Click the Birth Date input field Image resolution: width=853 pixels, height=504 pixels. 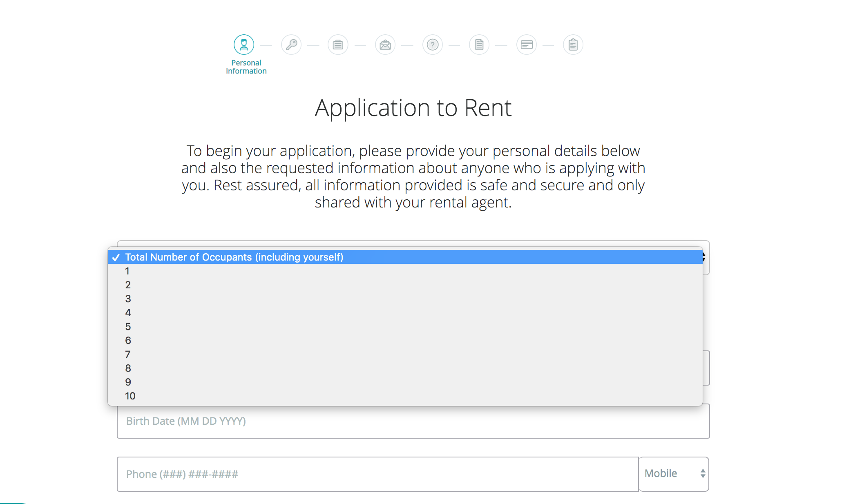[x=413, y=421]
